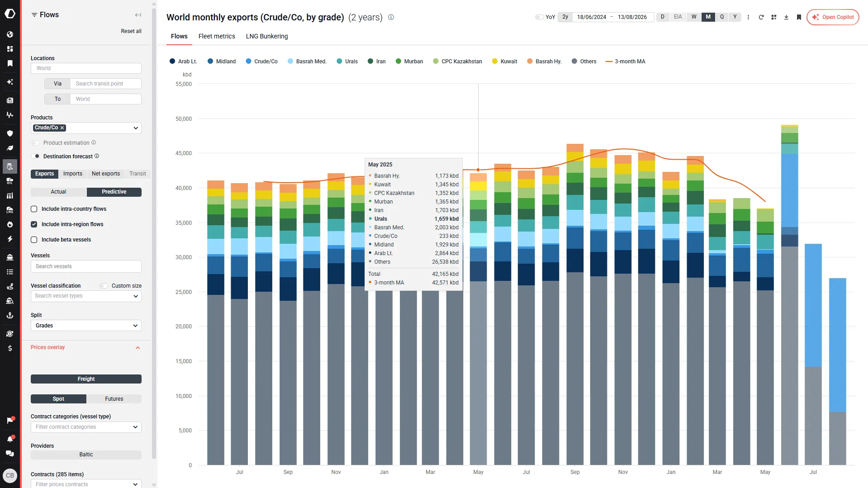This screenshot has width=868, height=488.
Task: Open the Contract categories filter dropdown
Action: [x=86, y=427]
